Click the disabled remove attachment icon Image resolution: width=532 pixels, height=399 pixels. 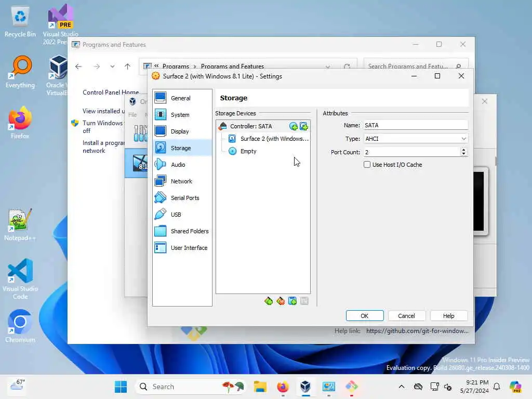coord(304,301)
